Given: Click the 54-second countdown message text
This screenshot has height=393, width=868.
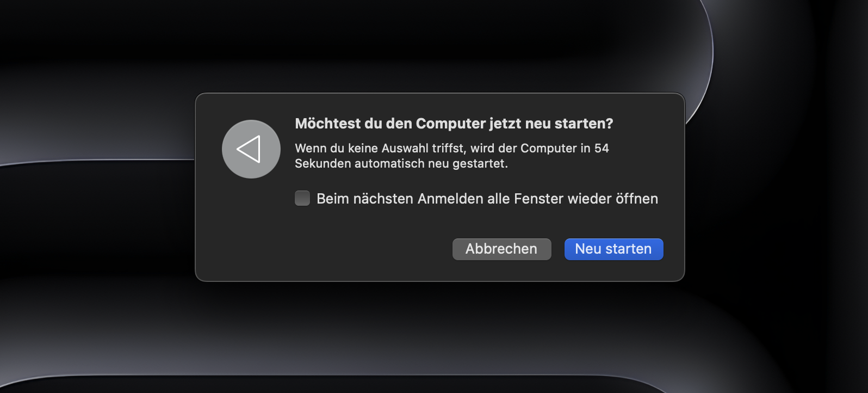Looking at the screenshot, I should point(451,155).
